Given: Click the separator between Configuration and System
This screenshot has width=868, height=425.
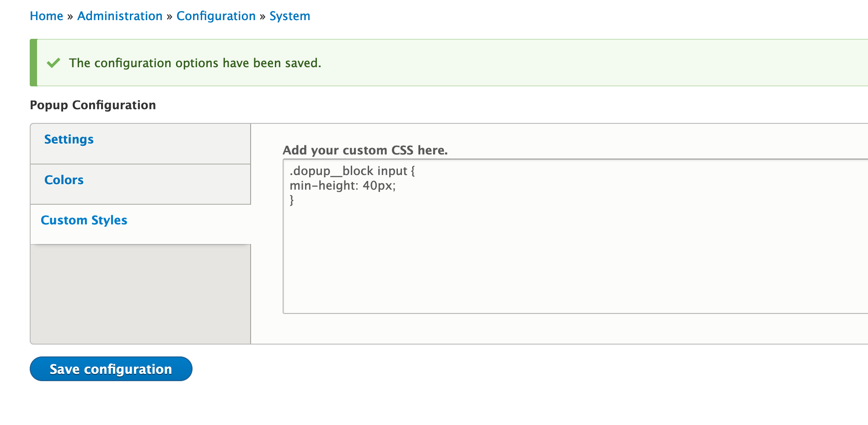Looking at the screenshot, I should point(263,16).
